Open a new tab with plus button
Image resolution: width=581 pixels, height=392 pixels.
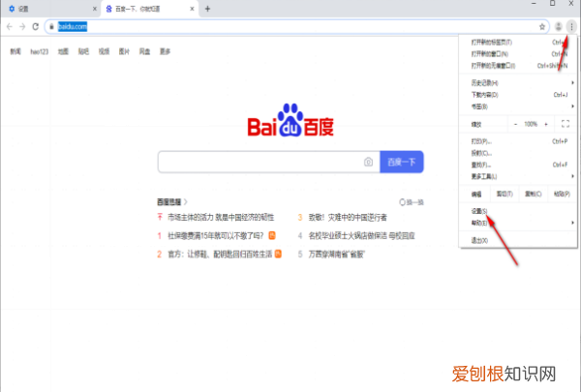207,9
